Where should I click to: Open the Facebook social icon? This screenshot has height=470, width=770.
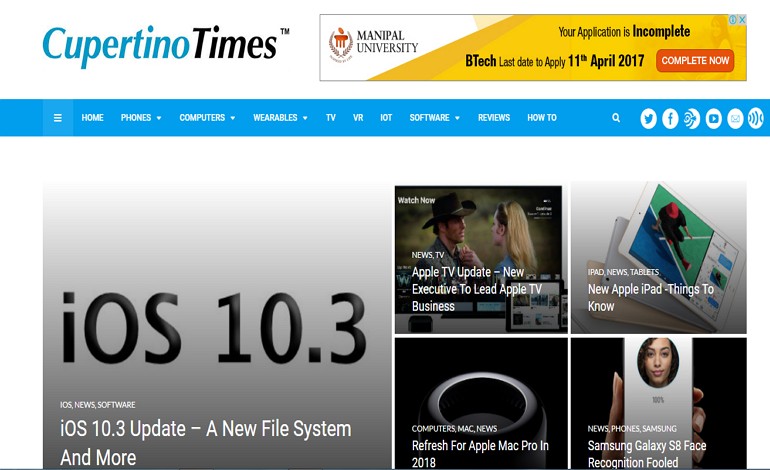(x=670, y=118)
